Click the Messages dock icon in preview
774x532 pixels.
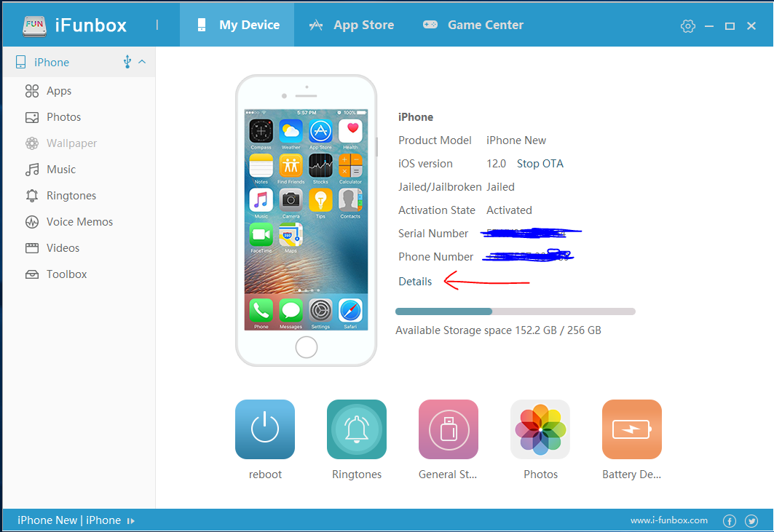(x=291, y=311)
